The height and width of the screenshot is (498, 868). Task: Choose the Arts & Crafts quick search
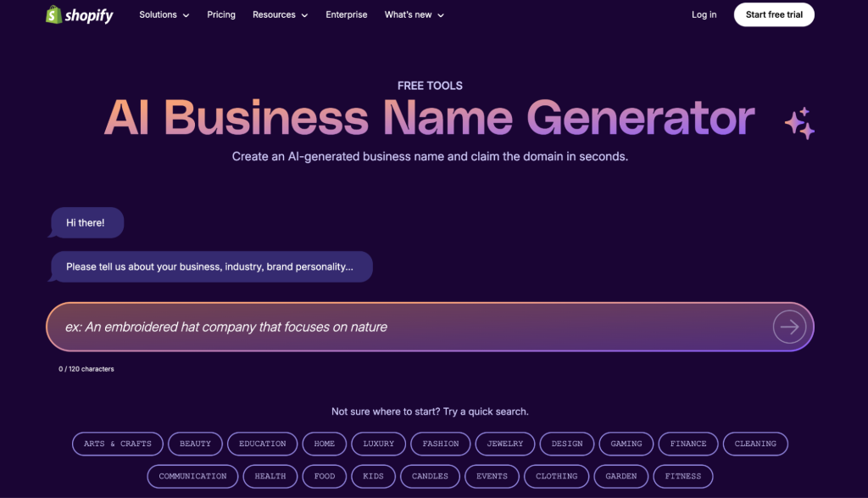117,444
